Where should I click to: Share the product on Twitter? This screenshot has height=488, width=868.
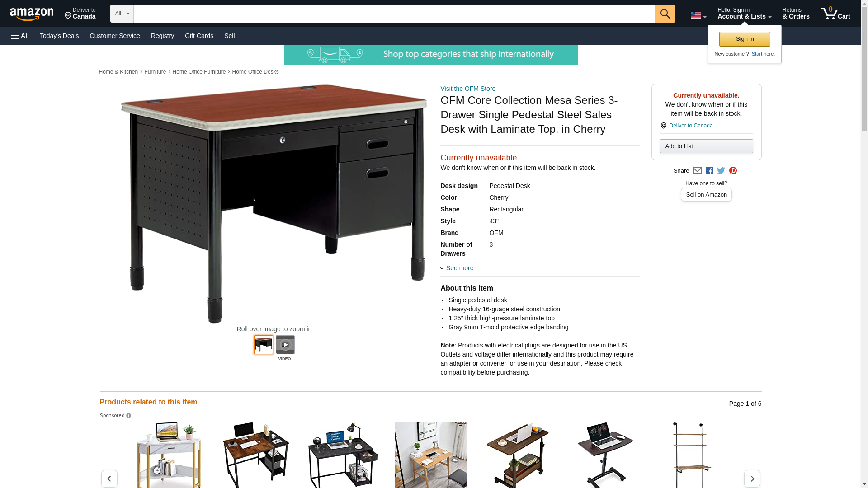click(721, 171)
